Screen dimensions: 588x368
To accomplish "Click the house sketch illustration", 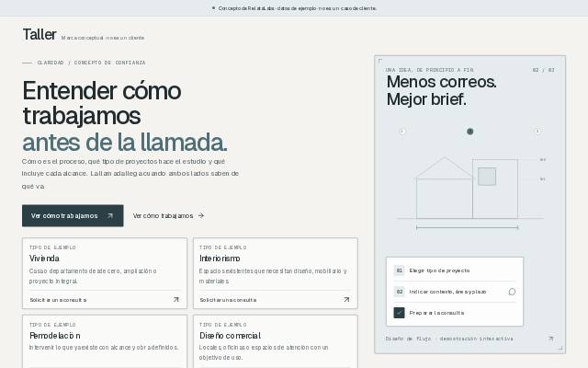I will pyautogui.click(x=469, y=191).
